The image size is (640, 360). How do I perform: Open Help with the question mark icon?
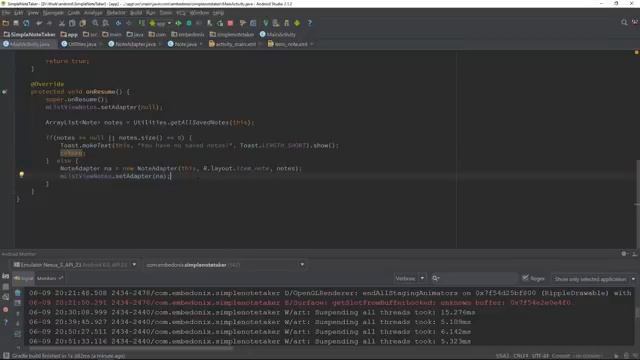[310, 23]
